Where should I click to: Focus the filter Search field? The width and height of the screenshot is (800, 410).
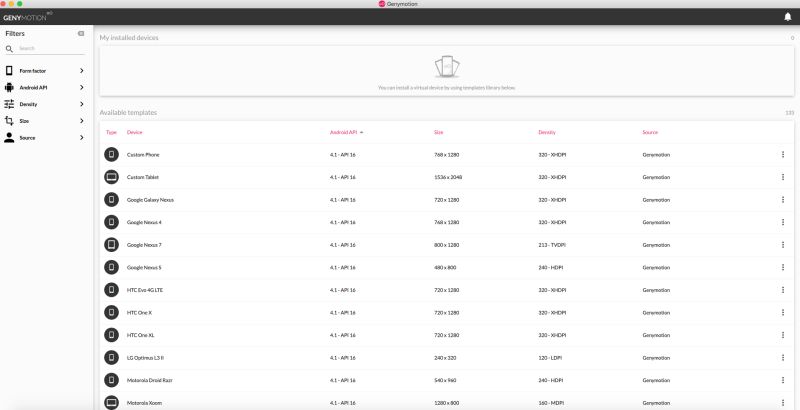tap(51, 48)
